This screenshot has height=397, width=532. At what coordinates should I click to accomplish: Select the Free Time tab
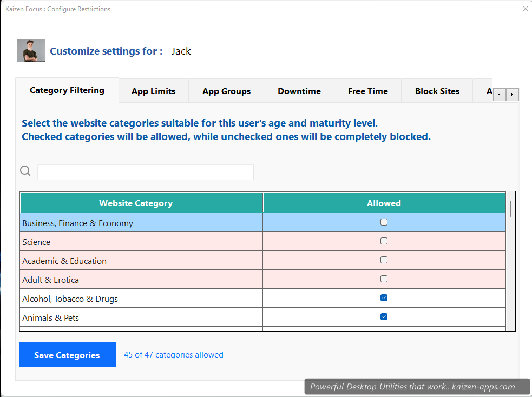(x=367, y=91)
